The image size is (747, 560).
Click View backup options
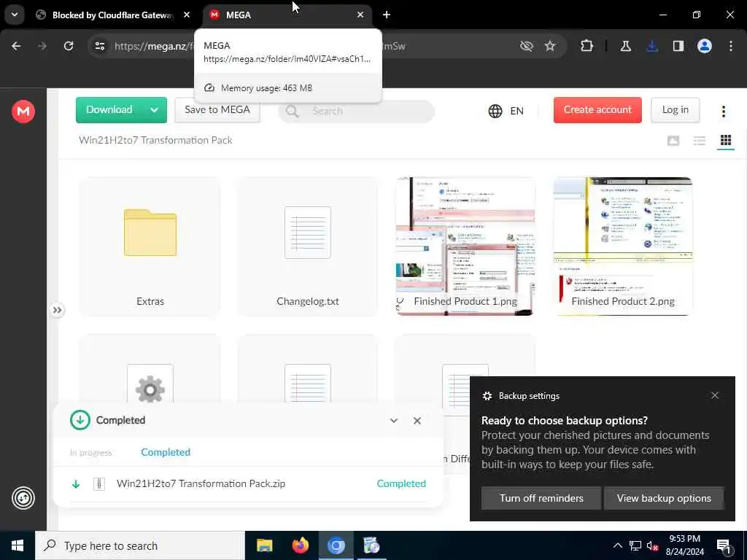click(x=664, y=498)
